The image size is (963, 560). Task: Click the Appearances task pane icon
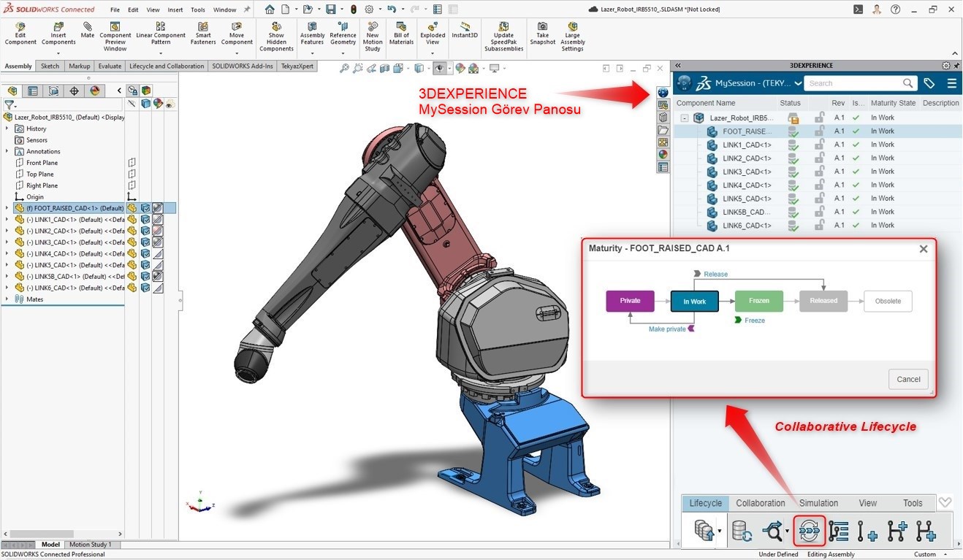(x=663, y=154)
